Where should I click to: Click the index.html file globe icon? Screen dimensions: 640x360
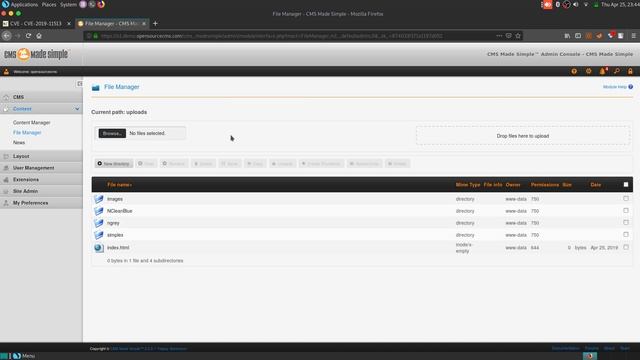[98, 248]
